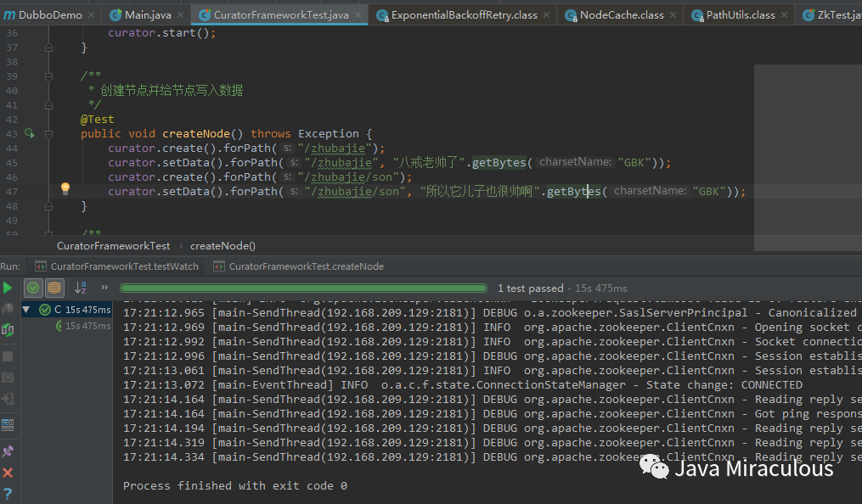Collapse the fold marker at line 37
This screenshot has width=862, height=504.
tap(48, 48)
